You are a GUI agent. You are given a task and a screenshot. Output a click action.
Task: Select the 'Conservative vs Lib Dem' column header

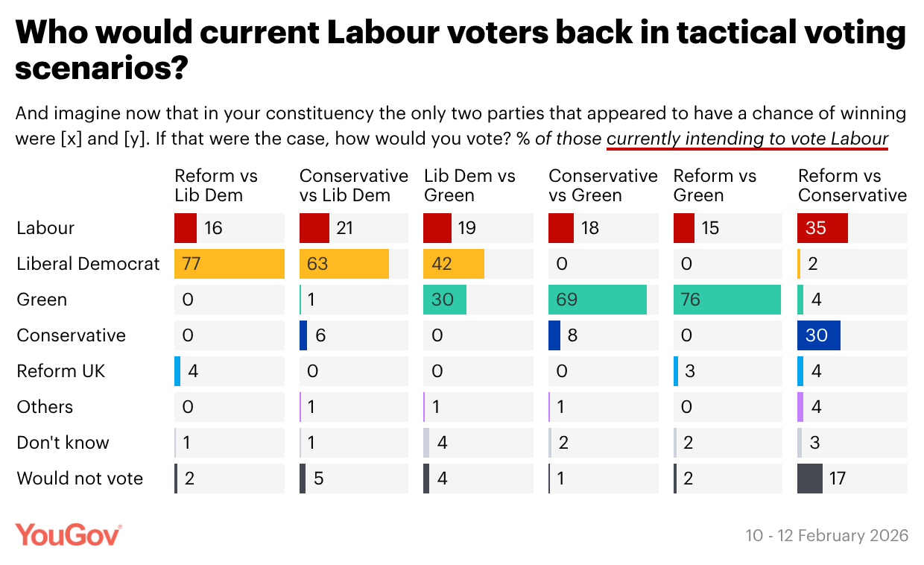[353, 186]
